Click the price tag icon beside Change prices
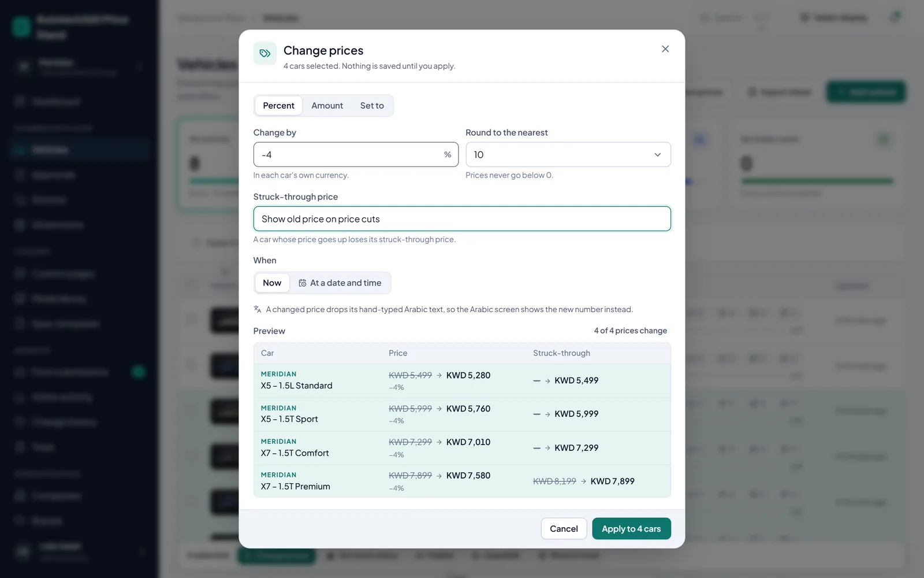Screen dimensions: 924x578 click(x=265, y=54)
